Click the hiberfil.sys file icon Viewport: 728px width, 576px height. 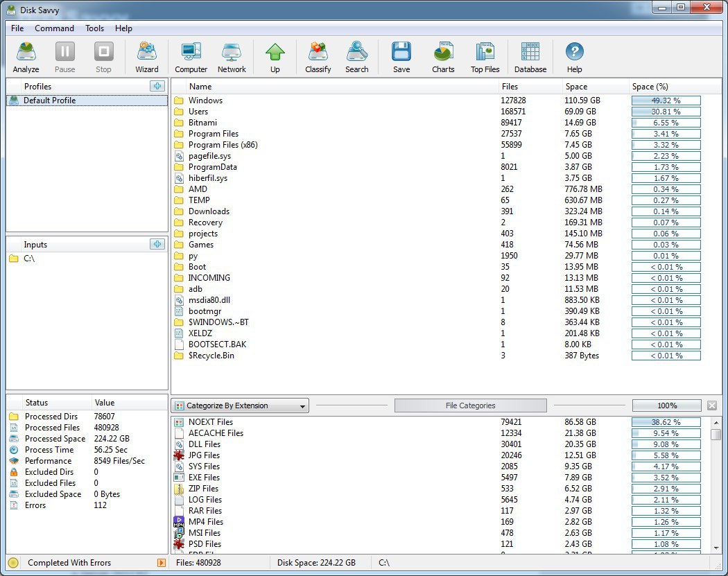[x=179, y=178]
